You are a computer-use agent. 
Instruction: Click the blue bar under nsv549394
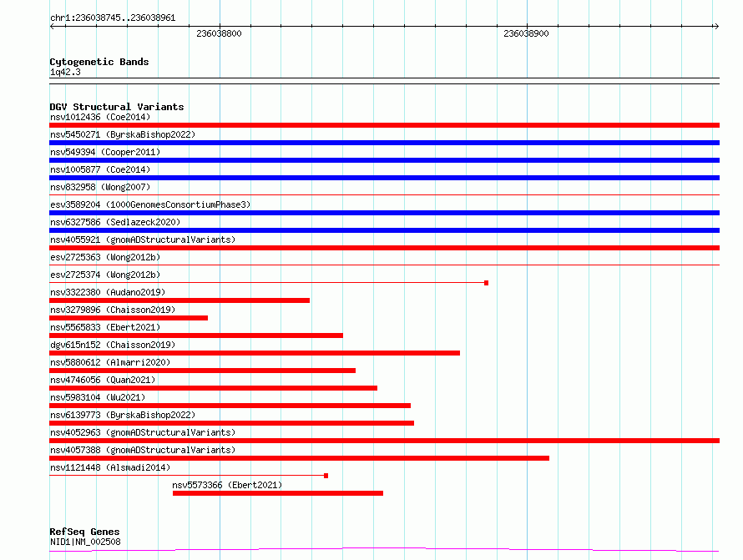point(384,160)
